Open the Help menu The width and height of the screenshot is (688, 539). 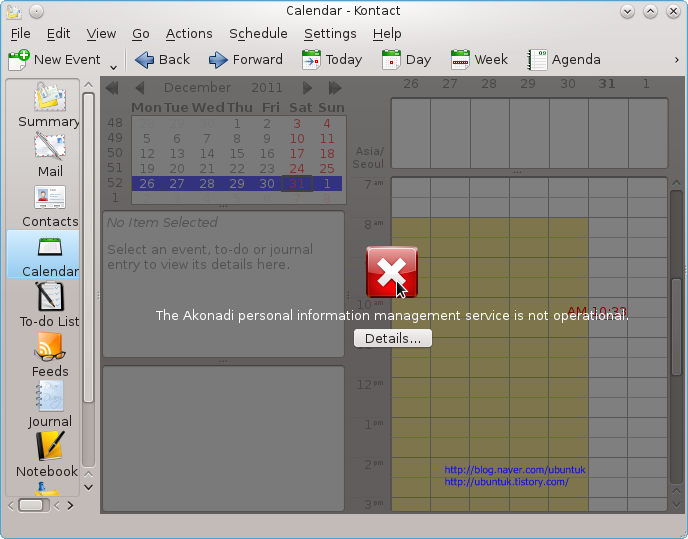(387, 33)
